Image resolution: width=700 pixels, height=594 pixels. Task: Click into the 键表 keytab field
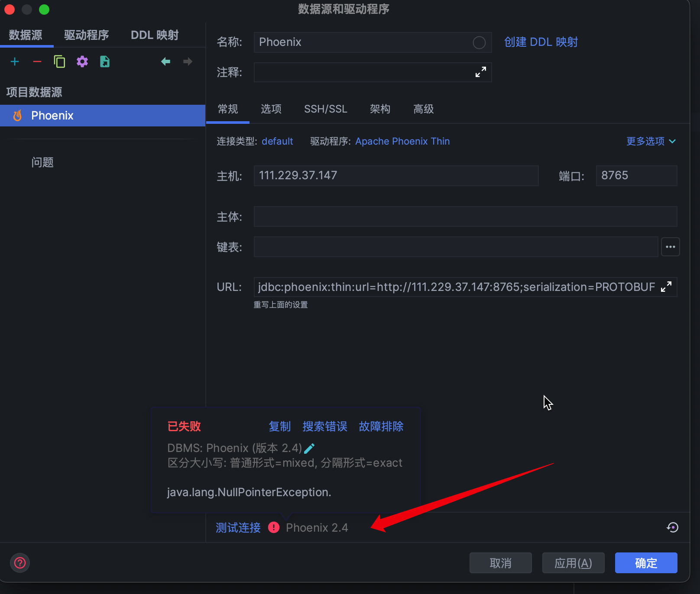coord(456,247)
